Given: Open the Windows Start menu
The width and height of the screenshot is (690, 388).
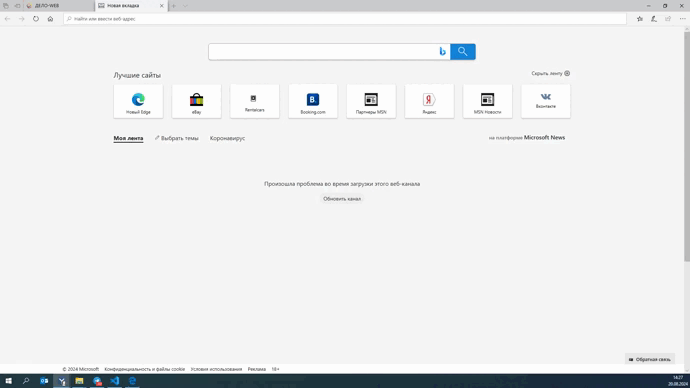Looking at the screenshot, I should point(8,381).
